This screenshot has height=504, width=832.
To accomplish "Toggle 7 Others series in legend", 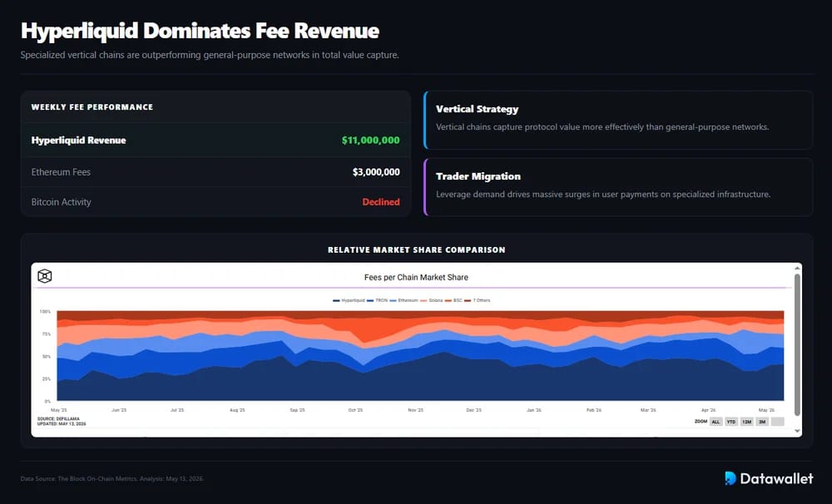I will tap(478, 300).
